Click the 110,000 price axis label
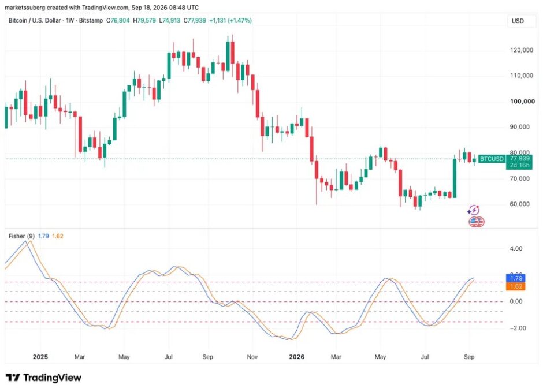 click(x=522, y=76)
